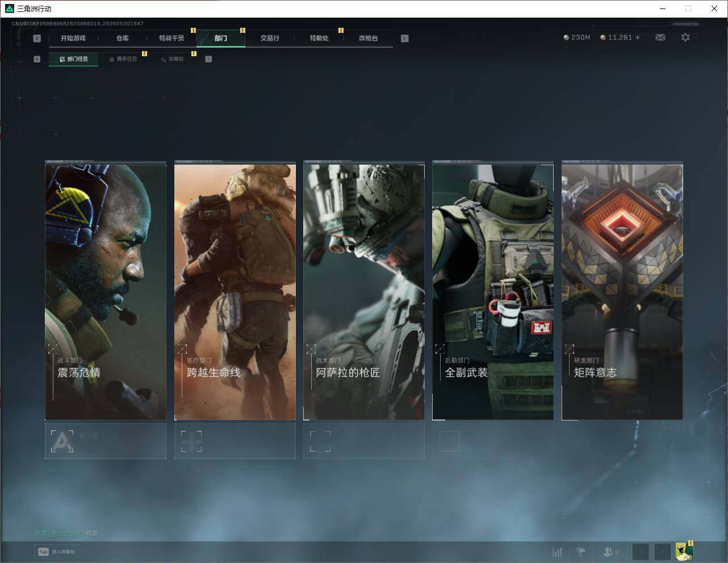Open the mail inbox envelope icon
The image size is (728, 563).
click(660, 37)
